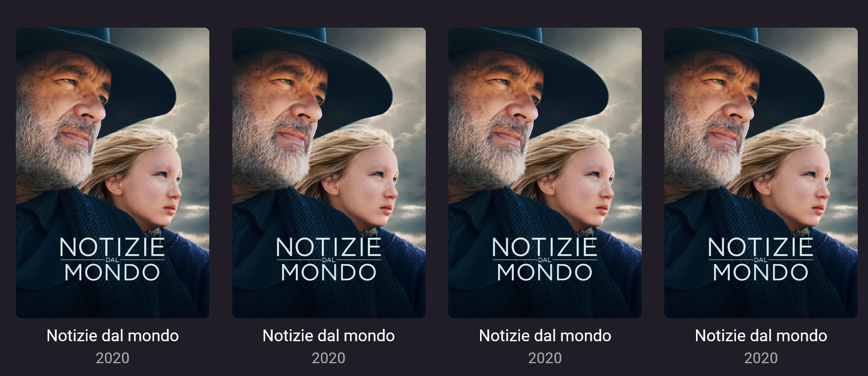Screen dimensions: 868x376
Task: Click the NOTIZIE MONDO logo on the second poster
Action: point(329,259)
